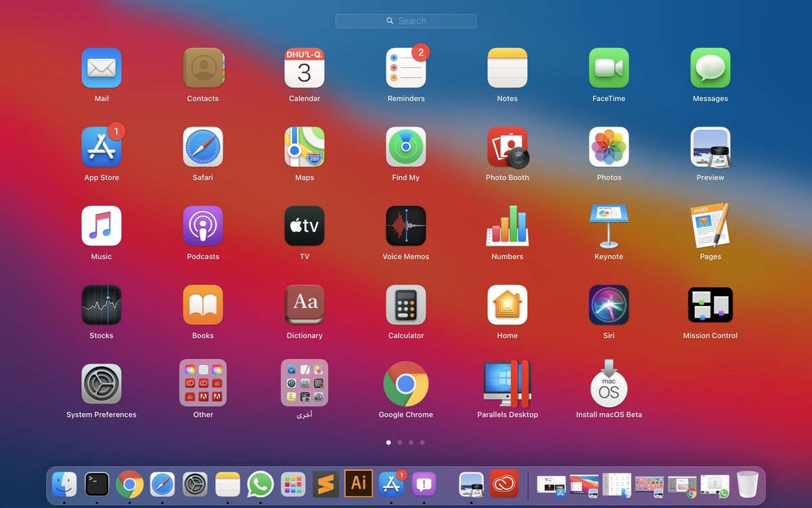812x508 pixels.
Task: Launch Calculator
Action: click(x=406, y=305)
